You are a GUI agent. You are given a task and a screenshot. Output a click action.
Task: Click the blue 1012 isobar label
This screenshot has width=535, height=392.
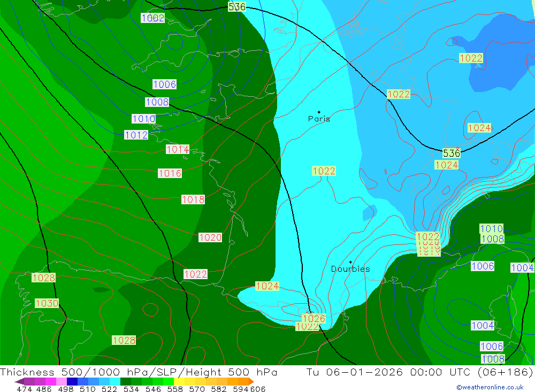click(x=136, y=135)
